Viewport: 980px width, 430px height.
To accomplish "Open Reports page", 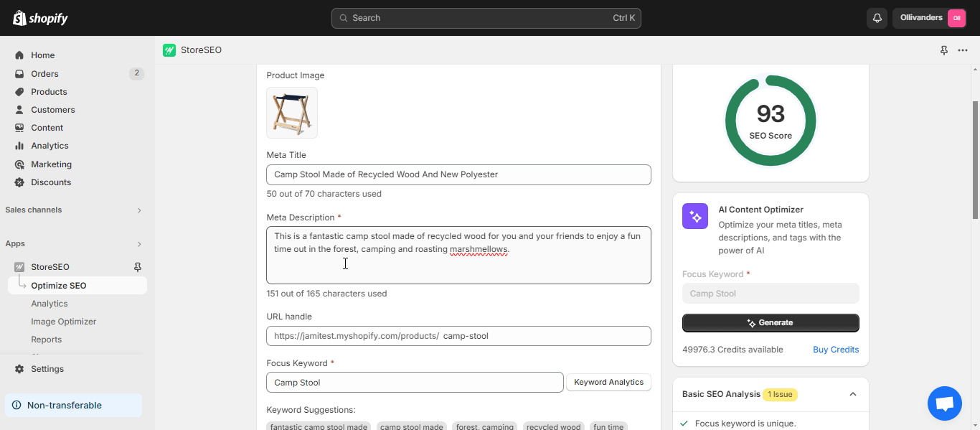I will 47,340.
